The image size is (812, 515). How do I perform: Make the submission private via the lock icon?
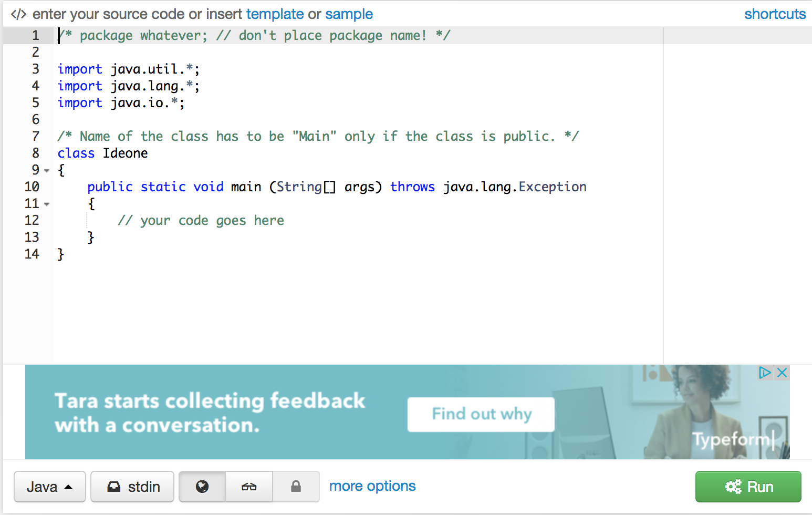click(296, 487)
